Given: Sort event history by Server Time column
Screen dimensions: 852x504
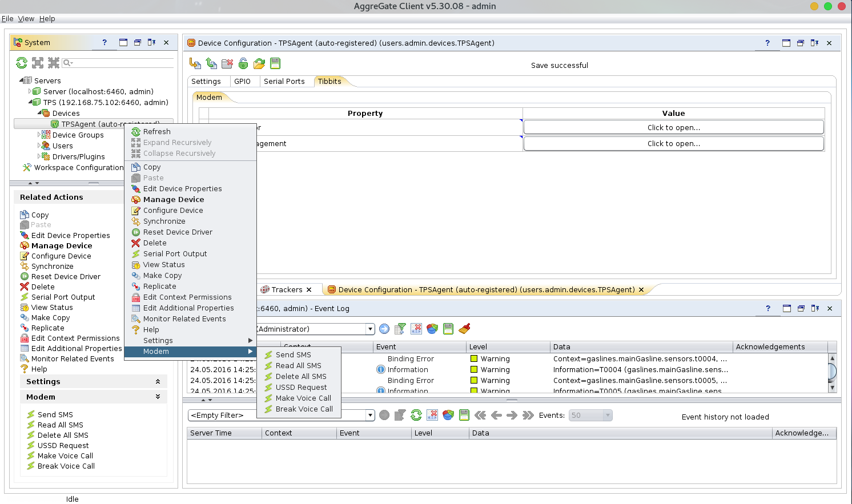Looking at the screenshot, I should pos(224,433).
